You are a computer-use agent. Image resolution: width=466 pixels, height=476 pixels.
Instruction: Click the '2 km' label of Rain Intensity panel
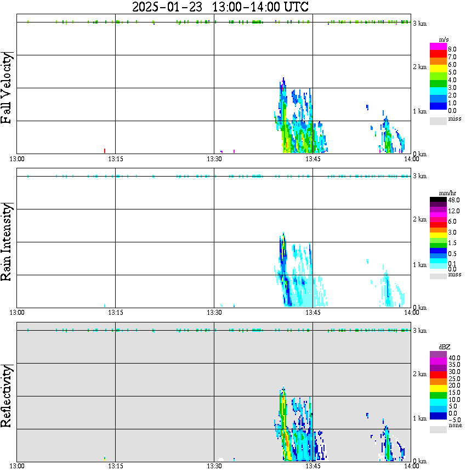tap(419, 219)
